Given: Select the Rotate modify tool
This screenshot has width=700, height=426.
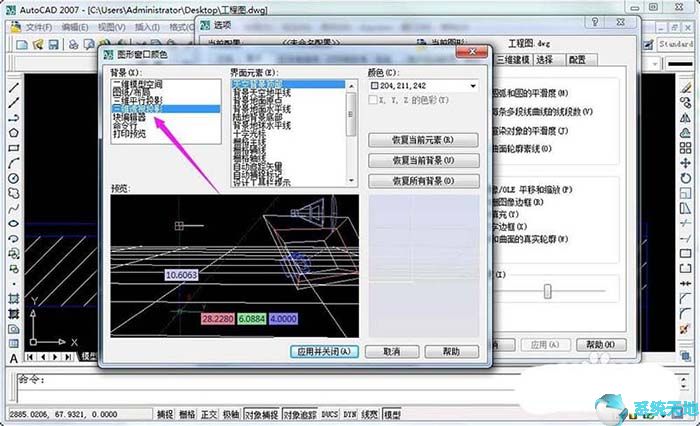Looking at the screenshot, I should [x=685, y=178].
